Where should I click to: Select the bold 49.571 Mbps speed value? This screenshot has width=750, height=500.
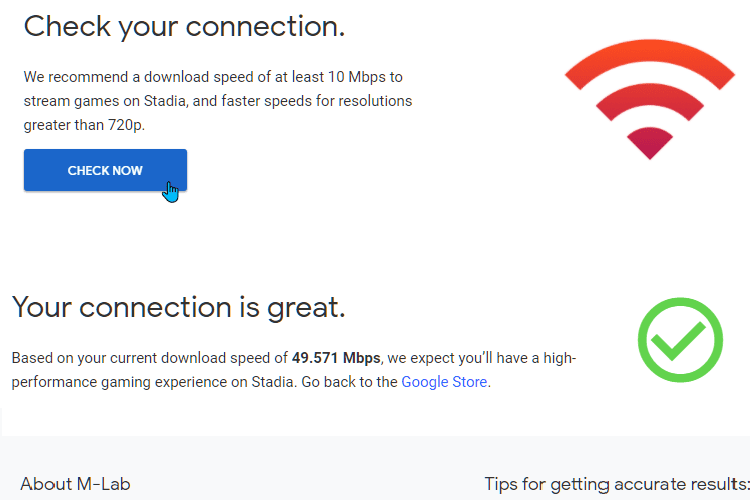point(336,358)
